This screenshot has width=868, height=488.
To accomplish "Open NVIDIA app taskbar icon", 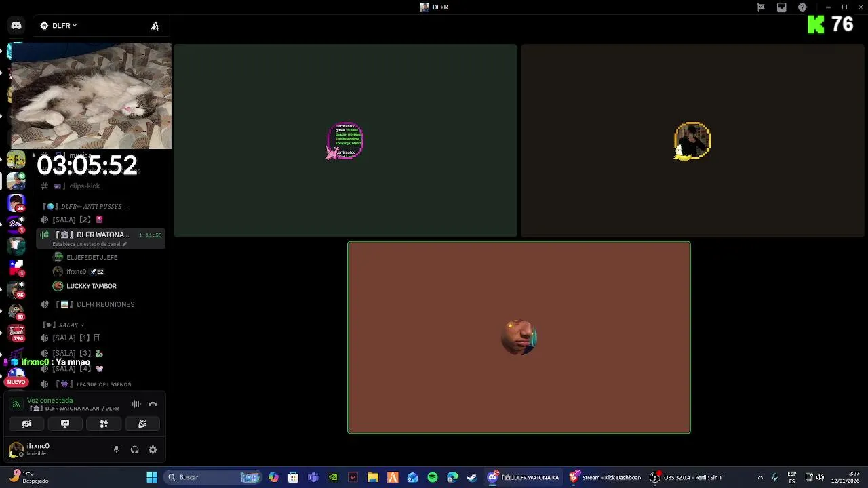I will 333,477.
